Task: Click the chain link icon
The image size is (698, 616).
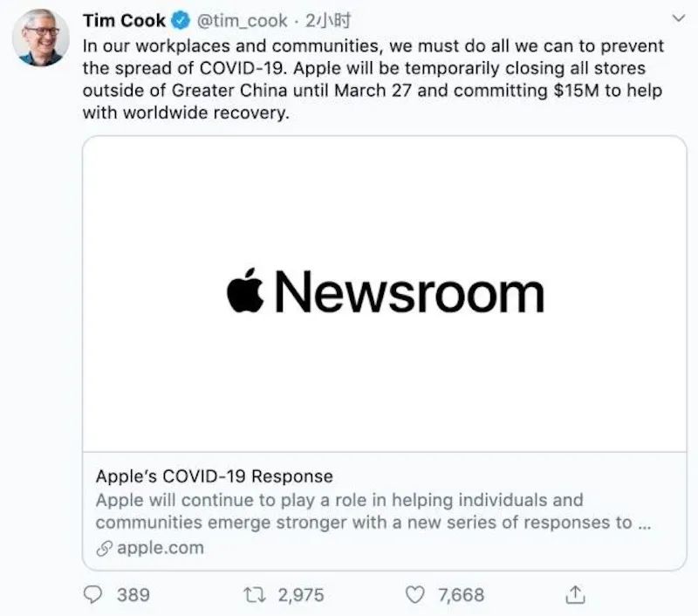Action: coord(103,548)
